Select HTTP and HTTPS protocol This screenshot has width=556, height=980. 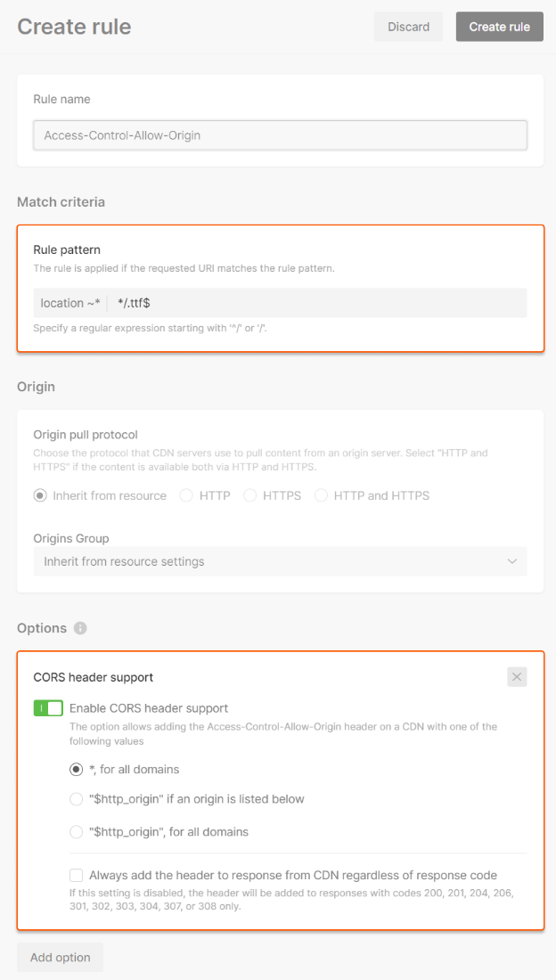(322, 494)
